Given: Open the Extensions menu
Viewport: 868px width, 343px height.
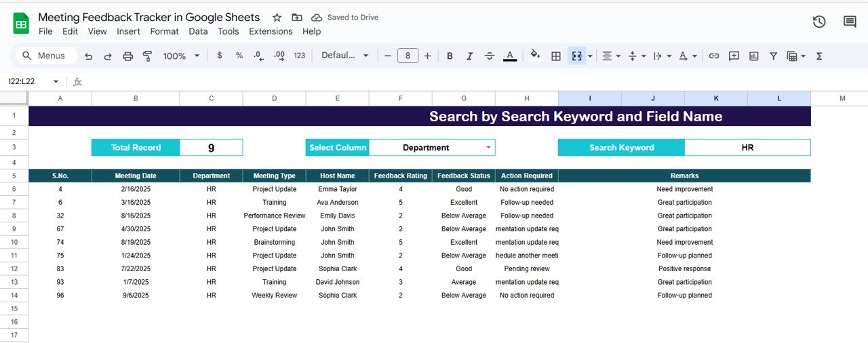Looking at the screenshot, I should pos(271,31).
